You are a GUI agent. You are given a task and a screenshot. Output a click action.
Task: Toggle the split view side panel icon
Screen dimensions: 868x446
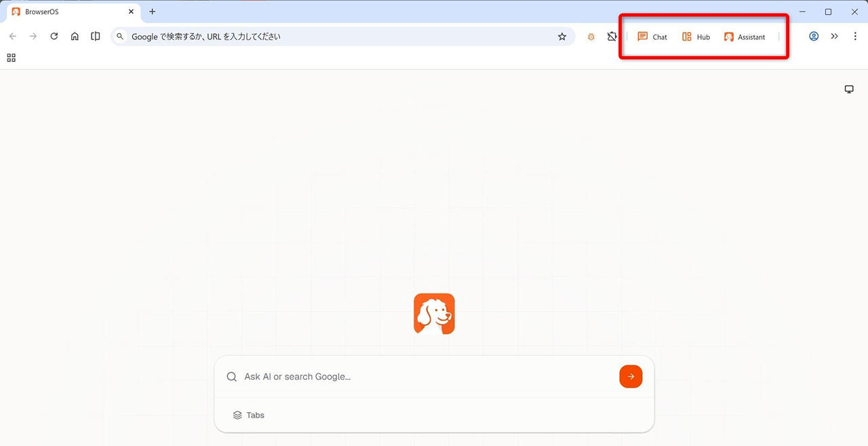(x=96, y=37)
